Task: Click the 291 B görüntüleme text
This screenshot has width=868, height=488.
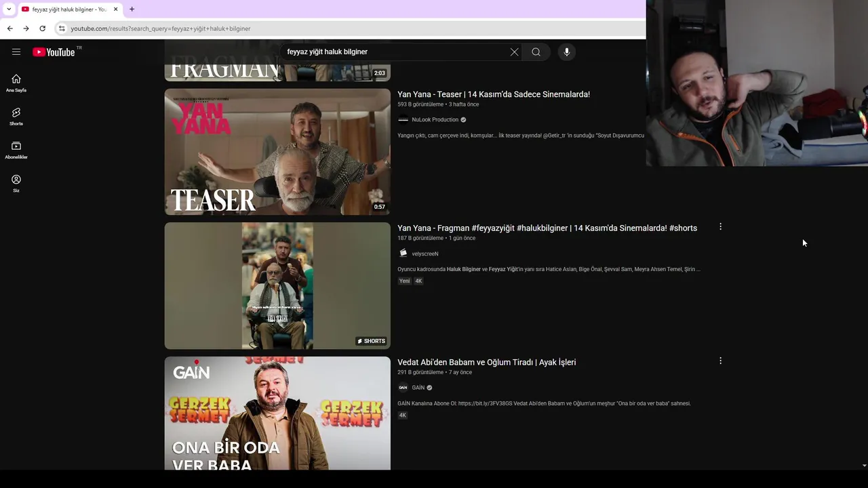Action: (420, 372)
